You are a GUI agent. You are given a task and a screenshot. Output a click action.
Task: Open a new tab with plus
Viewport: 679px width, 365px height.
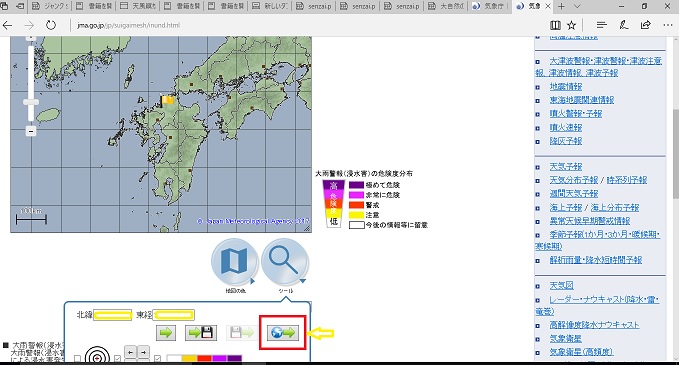tap(561, 6)
